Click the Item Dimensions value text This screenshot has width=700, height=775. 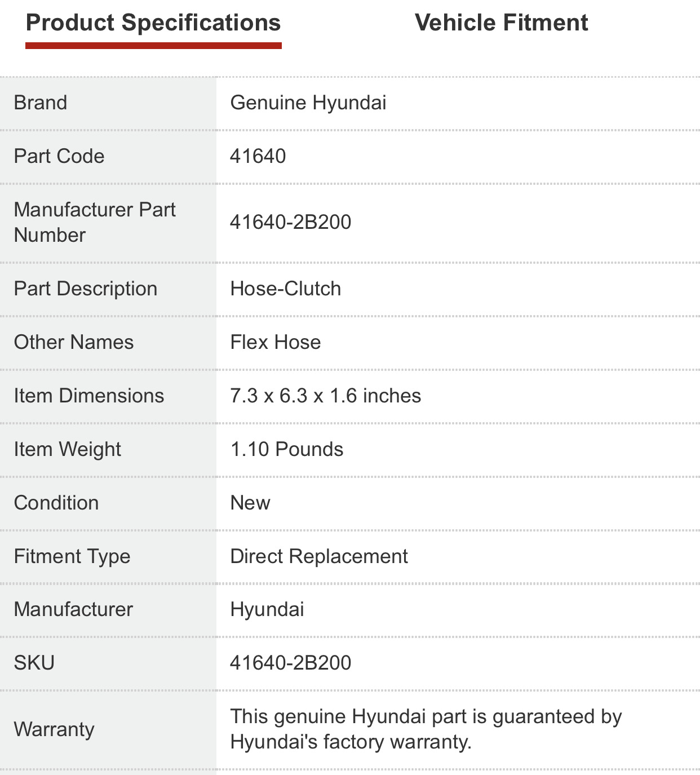(x=326, y=396)
